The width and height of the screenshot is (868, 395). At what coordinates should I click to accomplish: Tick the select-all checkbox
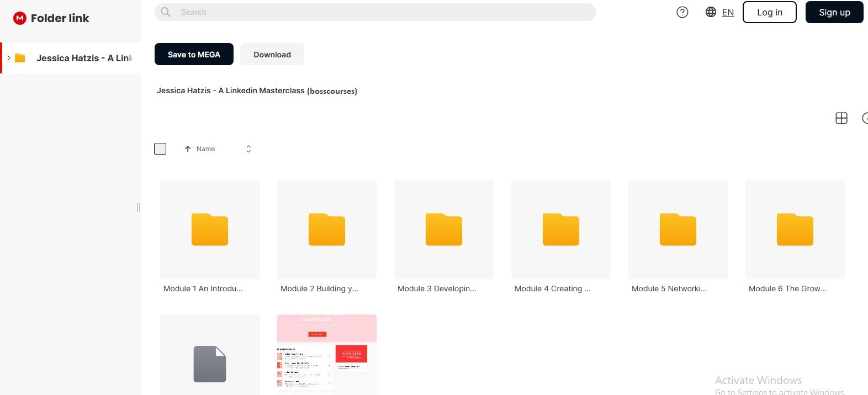[x=160, y=149]
